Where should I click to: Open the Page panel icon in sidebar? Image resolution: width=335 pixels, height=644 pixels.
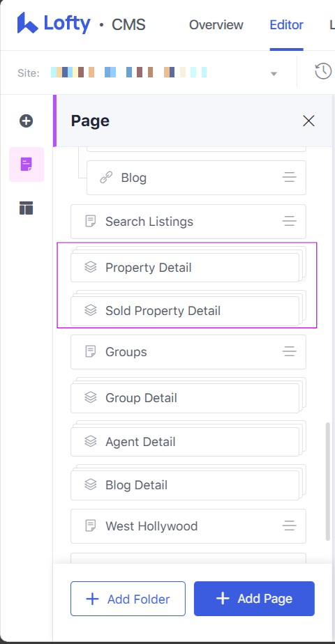[x=27, y=164]
